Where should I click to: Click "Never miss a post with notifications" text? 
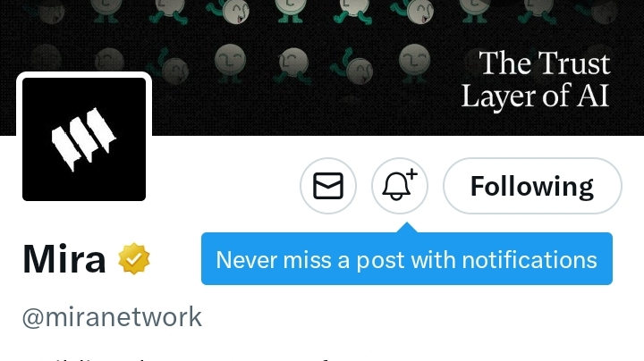pos(407,260)
